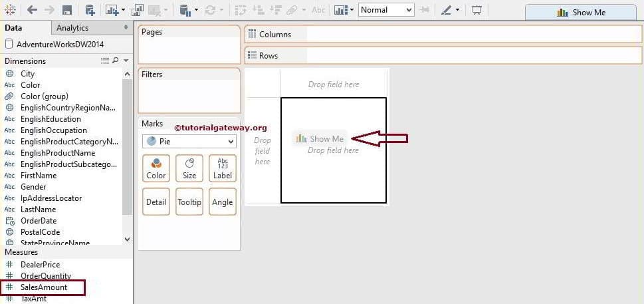Click the Rows shelf field area
Viewport: 644px width, 304px height.
[474, 56]
